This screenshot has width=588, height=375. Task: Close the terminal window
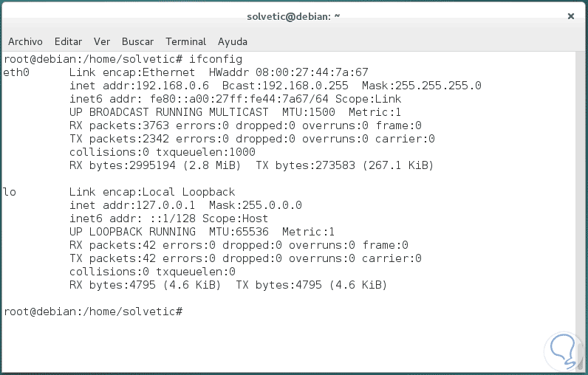pyautogui.click(x=572, y=15)
